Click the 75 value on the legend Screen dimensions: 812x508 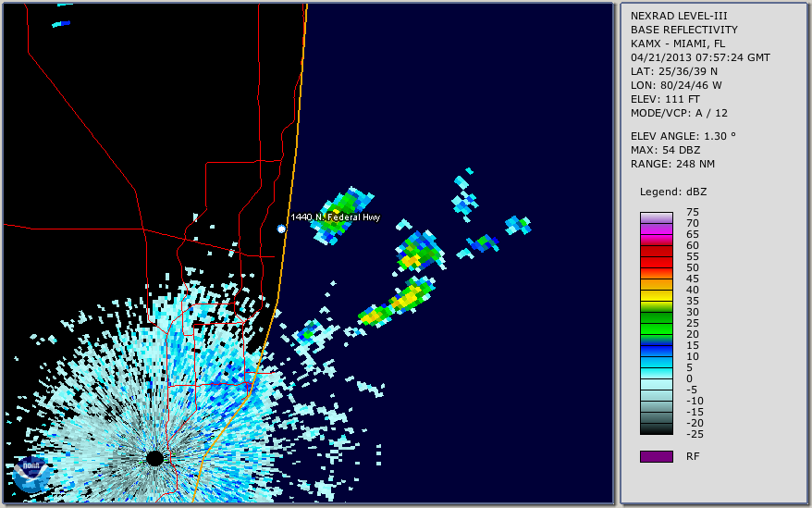(693, 212)
